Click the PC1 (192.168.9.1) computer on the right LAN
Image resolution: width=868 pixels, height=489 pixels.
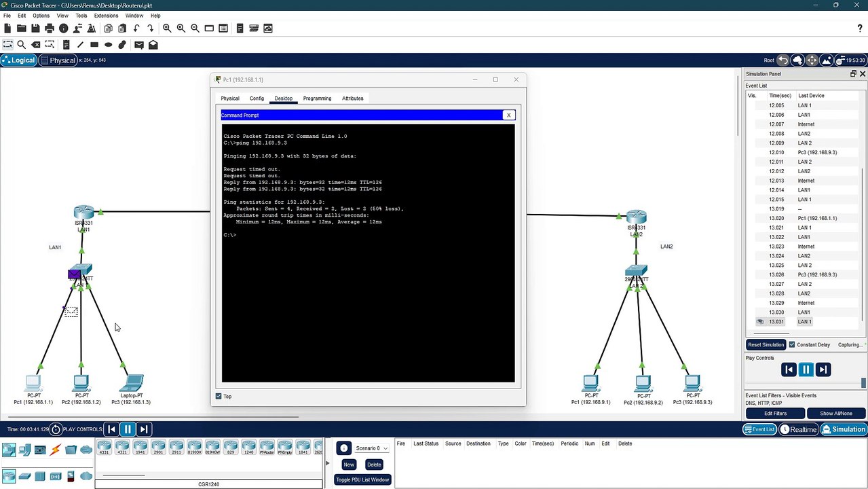pyautogui.click(x=591, y=383)
